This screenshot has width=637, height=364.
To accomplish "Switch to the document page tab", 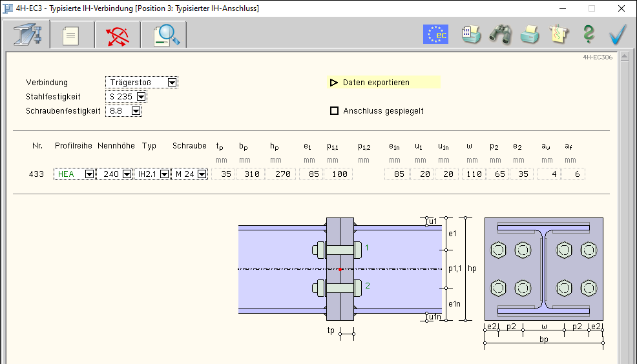I will pyautogui.click(x=70, y=35).
